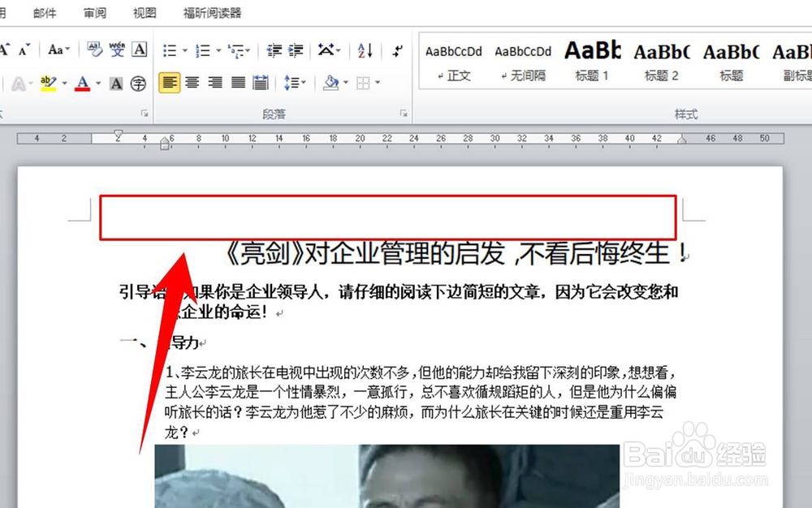Apply justify alignment
The height and width of the screenshot is (508, 812).
[x=237, y=82]
